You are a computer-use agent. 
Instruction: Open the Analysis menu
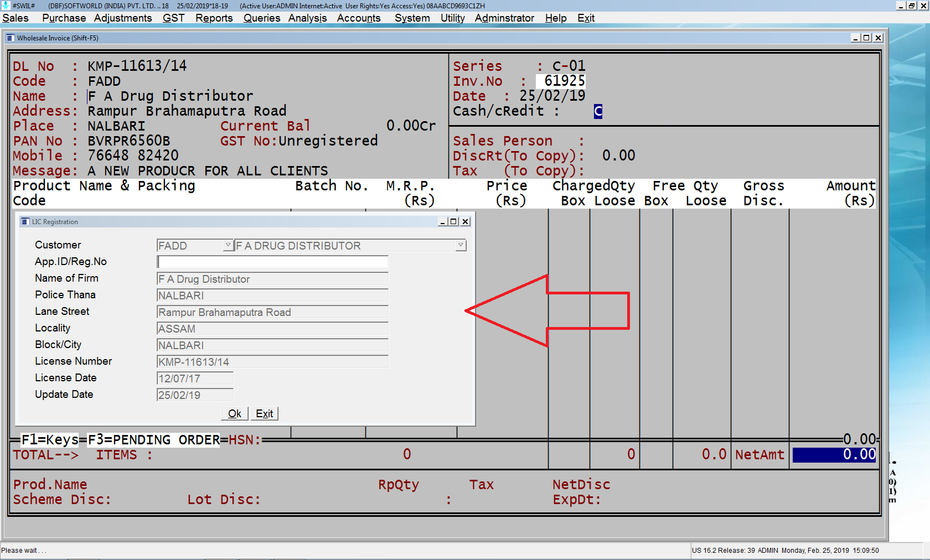click(307, 18)
